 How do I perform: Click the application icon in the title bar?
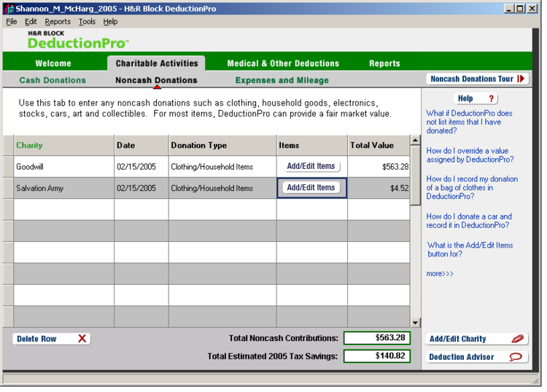pyautogui.click(x=9, y=9)
